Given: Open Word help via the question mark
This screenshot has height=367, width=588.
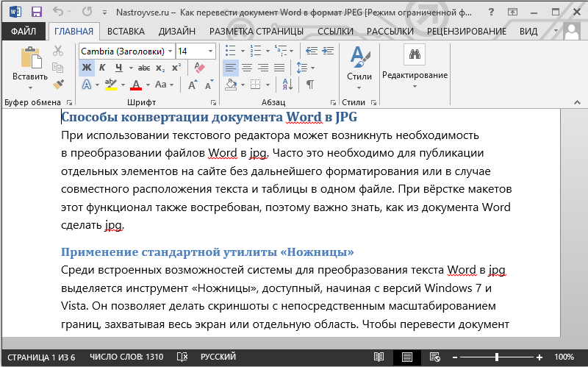Looking at the screenshot, I should click(491, 12).
